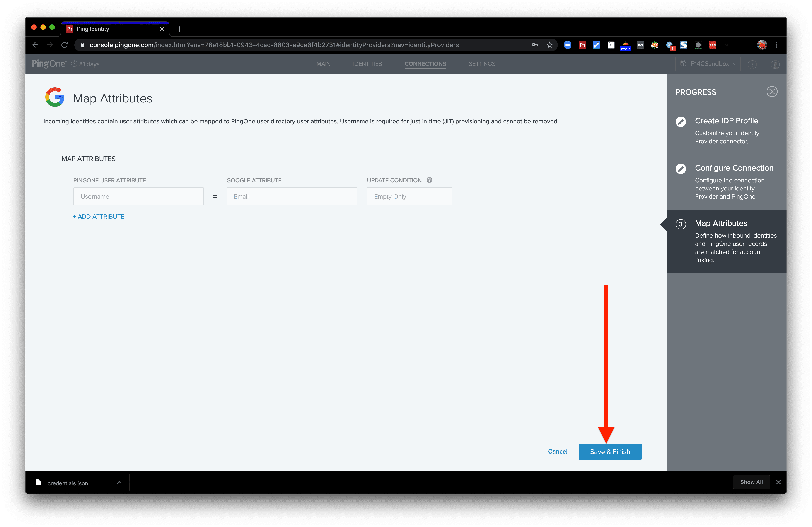The image size is (812, 527).
Task: Close the Progress panel
Action: [x=772, y=92]
